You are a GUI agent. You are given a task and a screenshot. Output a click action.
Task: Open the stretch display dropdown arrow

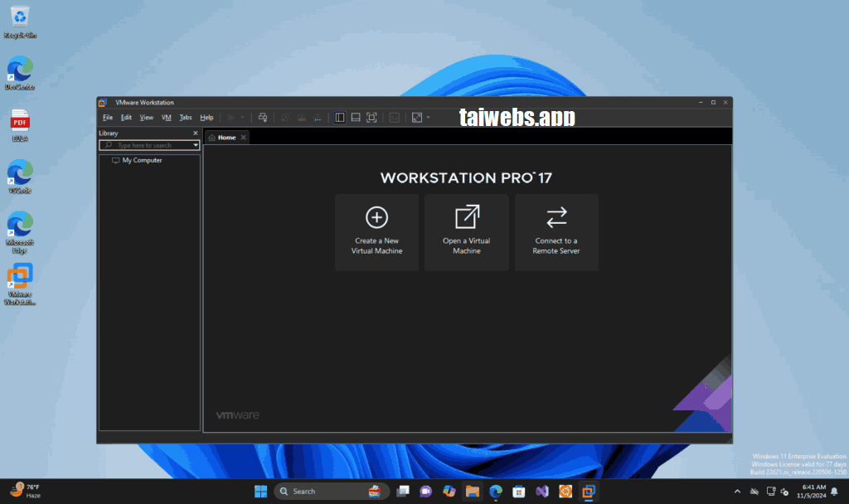[x=429, y=118]
